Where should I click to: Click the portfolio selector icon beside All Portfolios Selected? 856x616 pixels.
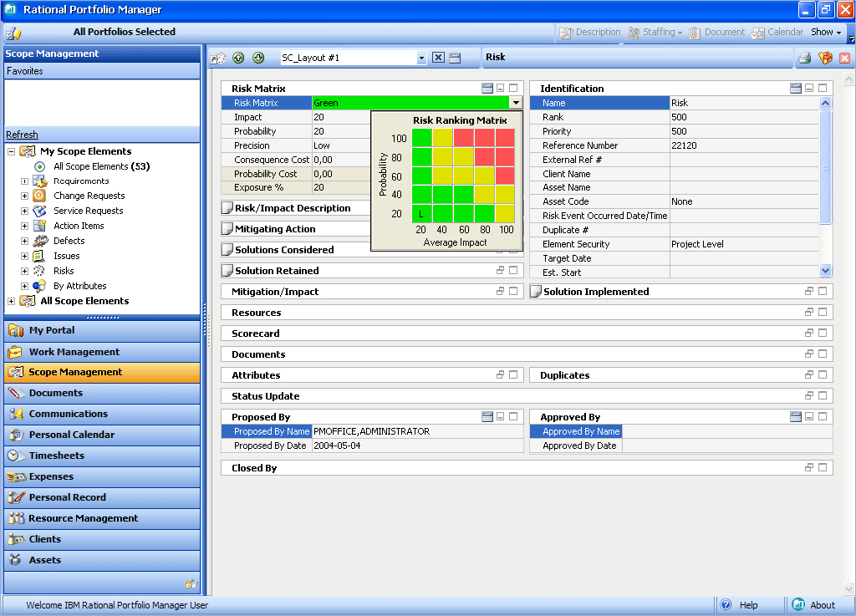point(13,33)
